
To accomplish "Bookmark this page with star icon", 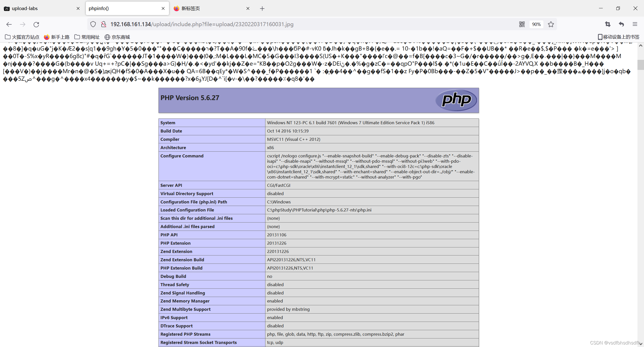I will tap(551, 24).
